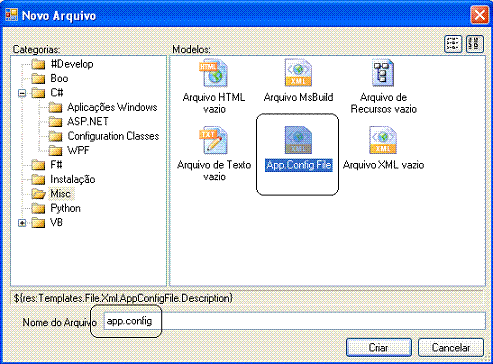Viewport: 493px width, 364px height.
Task: Click the ASP.NET folder icon
Action: 55,121
